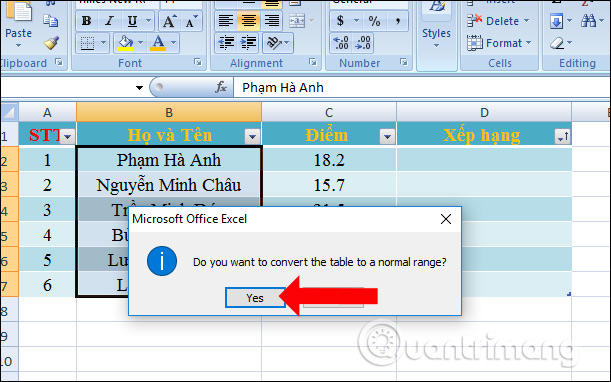This screenshot has width=611, height=382.
Task: Click the Clear eraser icon
Action: (557, 43)
